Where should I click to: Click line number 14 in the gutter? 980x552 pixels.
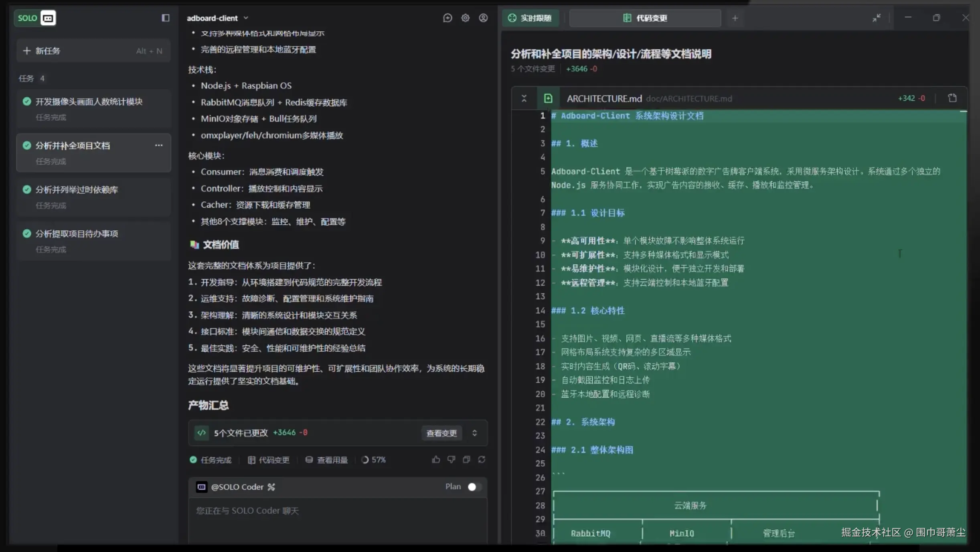[540, 310]
